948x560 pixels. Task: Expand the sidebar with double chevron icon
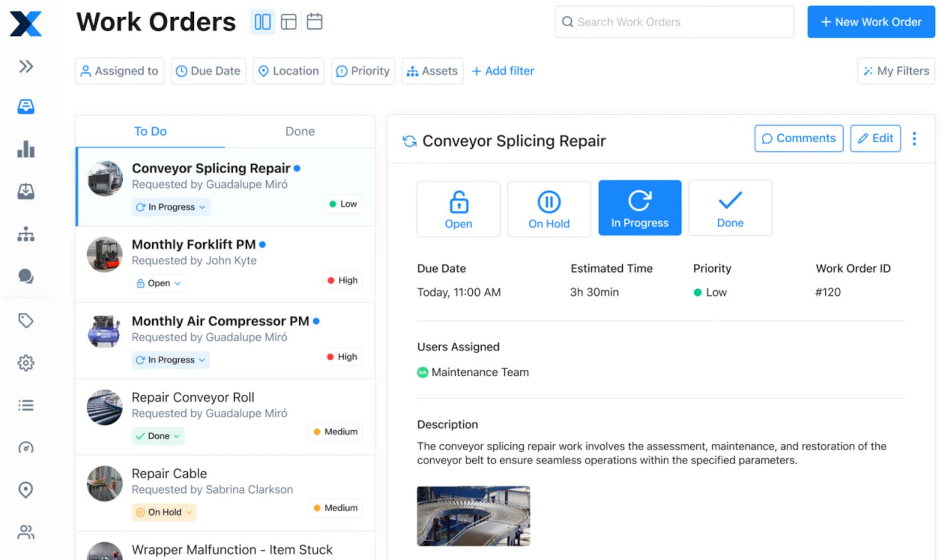[x=25, y=66]
